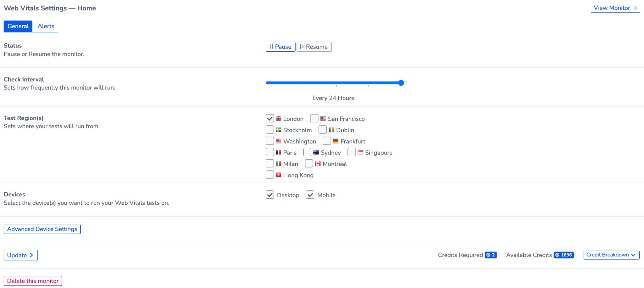Image resolution: width=644 pixels, height=288 pixels.
Task: Click the pause icon on the Pause button
Action: coord(271,47)
